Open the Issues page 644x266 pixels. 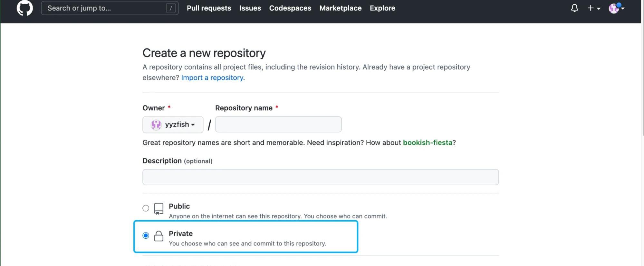(250, 8)
